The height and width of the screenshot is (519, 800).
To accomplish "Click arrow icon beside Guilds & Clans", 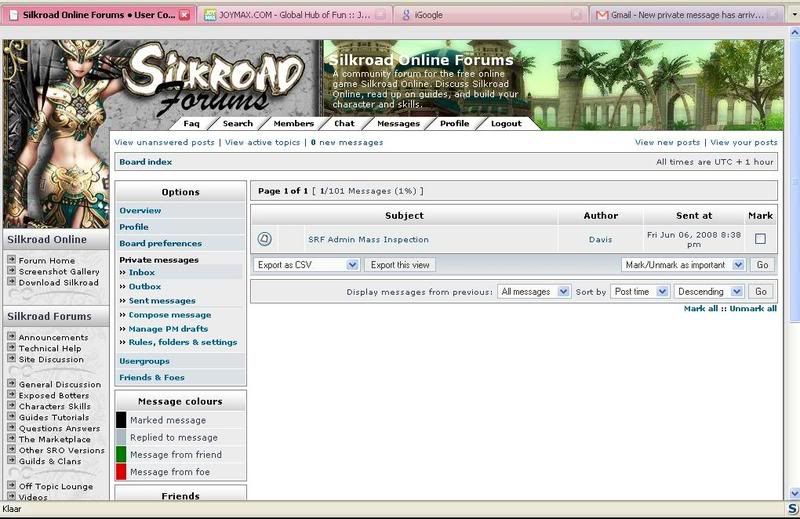I will 11,460.
